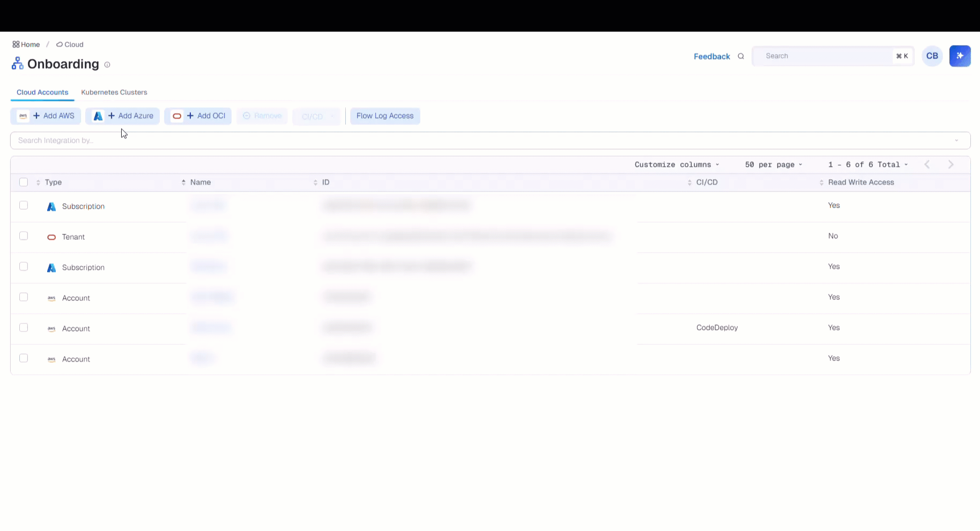Image resolution: width=980 pixels, height=531 pixels.
Task: Check the first Account row checkbox
Action: 24,297
